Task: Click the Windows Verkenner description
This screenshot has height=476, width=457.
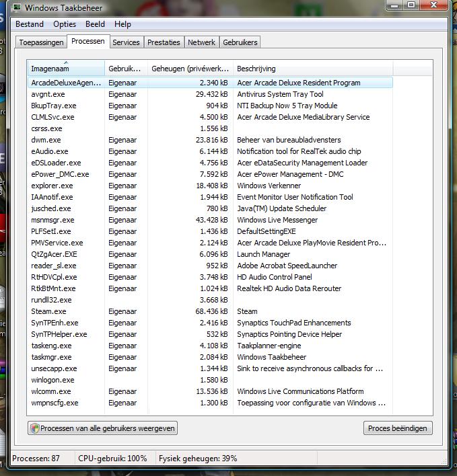Action: point(269,186)
